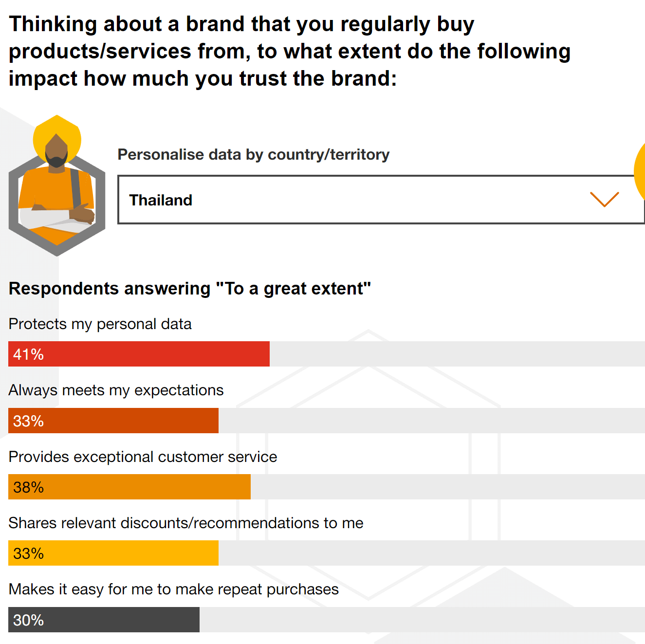This screenshot has width=645, height=644.
Task: Click "Always meets my expectations" label
Action: pyautogui.click(x=116, y=390)
